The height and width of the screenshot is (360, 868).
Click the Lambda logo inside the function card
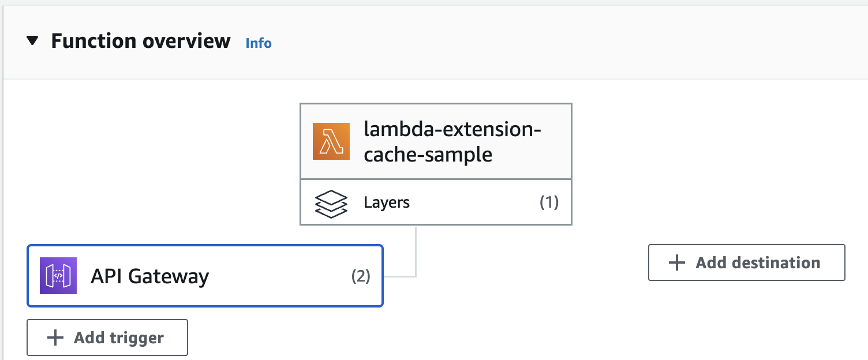[x=331, y=141]
